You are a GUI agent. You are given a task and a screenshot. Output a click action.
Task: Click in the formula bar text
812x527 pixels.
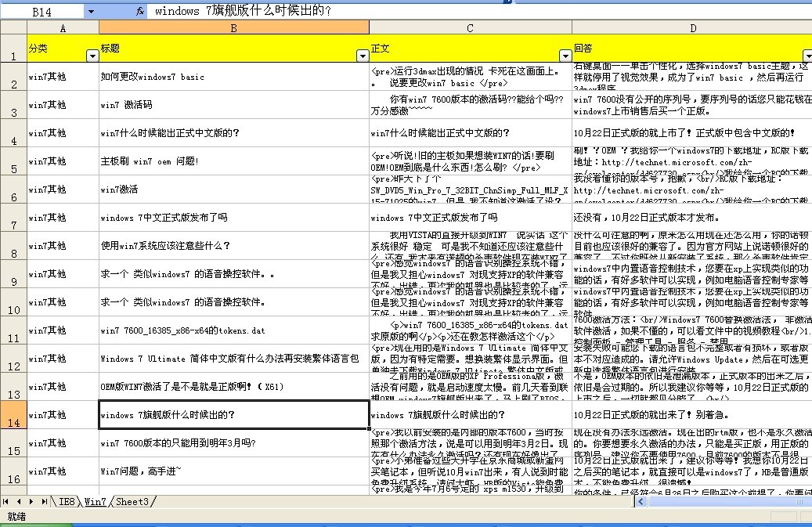(470, 12)
